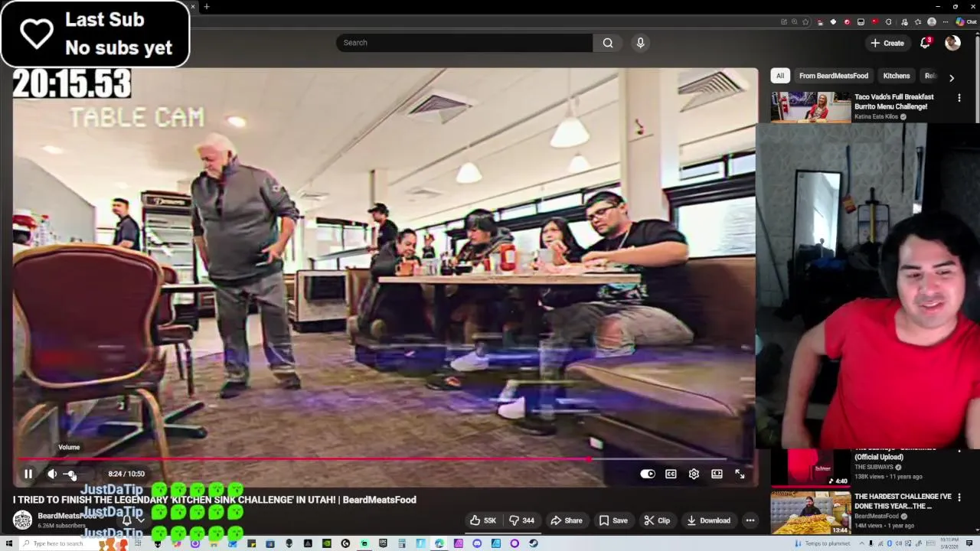
Task: Open the Create menu
Action: tap(887, 43)
